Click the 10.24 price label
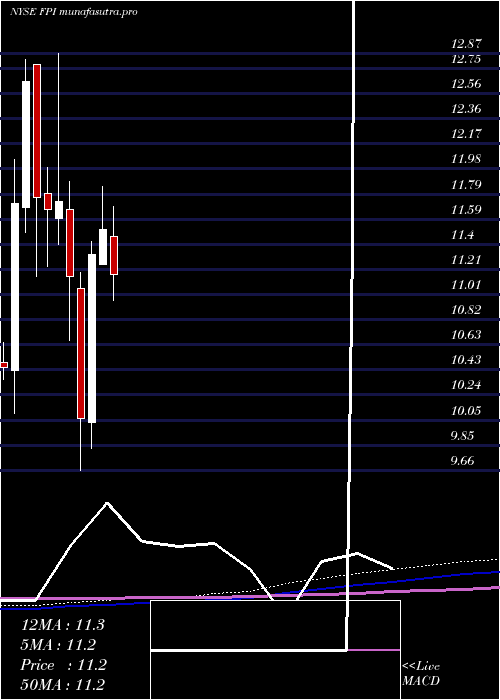The height and width of the screenshot is (700, 500). (x=466, y=384)
